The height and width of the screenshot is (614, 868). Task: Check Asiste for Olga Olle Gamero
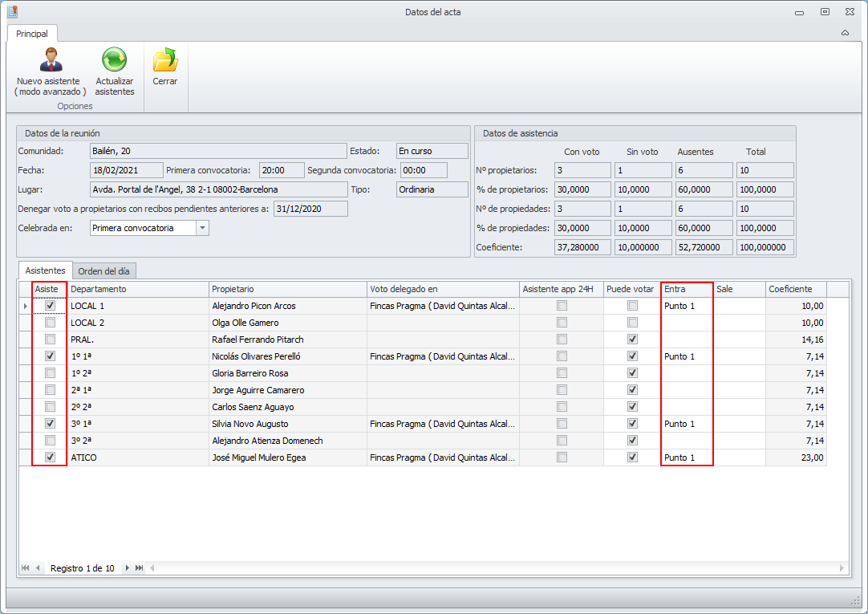point(51,323)
